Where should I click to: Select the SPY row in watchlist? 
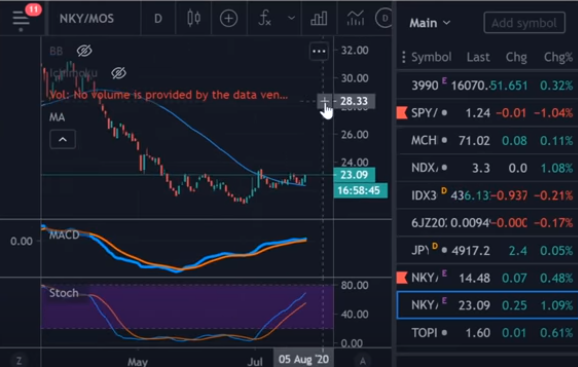[x=487, y=113]
